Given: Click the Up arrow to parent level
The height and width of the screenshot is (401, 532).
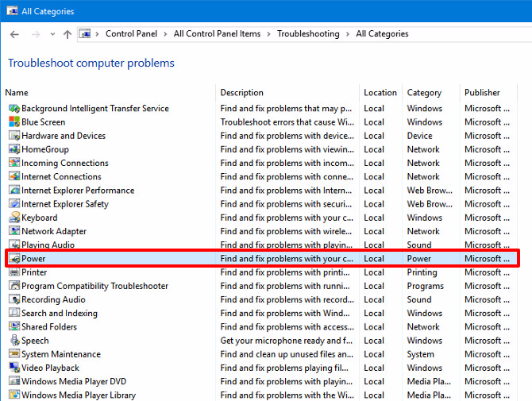Looking at the screenshot, I should 67,34.
